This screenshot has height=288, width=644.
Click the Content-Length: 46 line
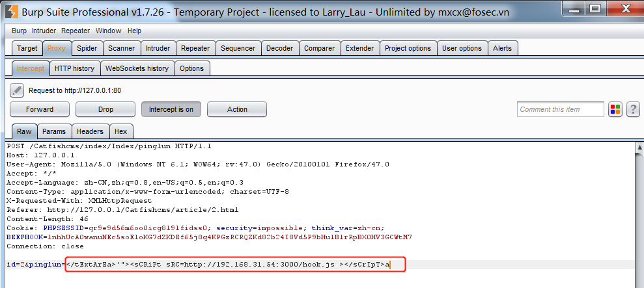pos(48,218)
